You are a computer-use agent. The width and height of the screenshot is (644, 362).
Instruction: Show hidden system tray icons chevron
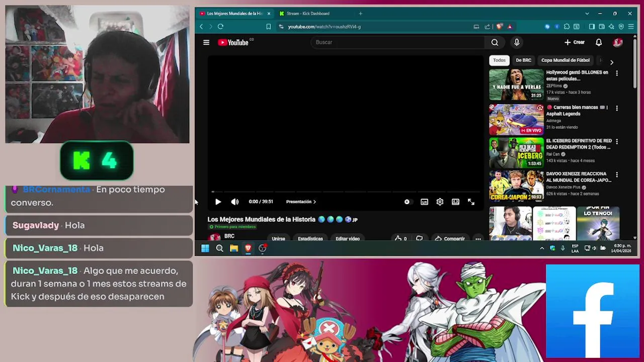pyautogui.click(x=542, y=248)
